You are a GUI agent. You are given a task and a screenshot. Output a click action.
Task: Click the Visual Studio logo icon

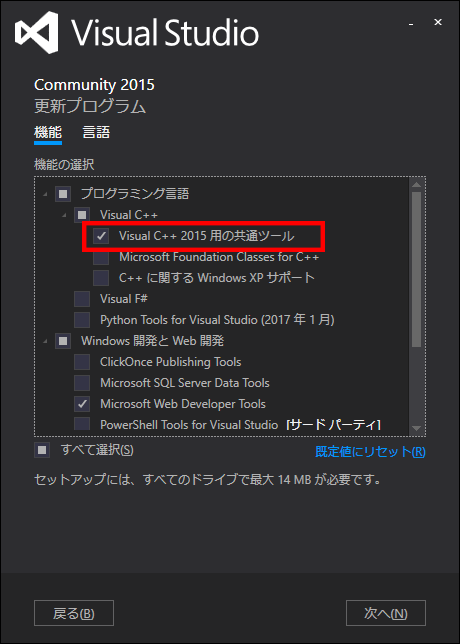(x=37, y=32)
